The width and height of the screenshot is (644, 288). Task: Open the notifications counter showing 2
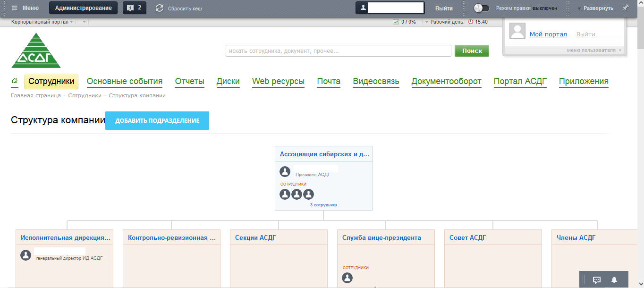[x=135, y=8]
